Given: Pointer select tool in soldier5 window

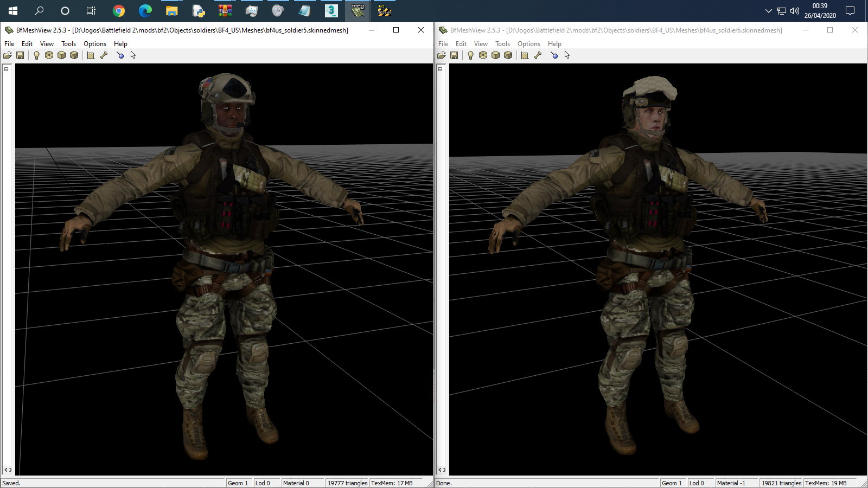Looking at the screenshot, I should point(133,55).
